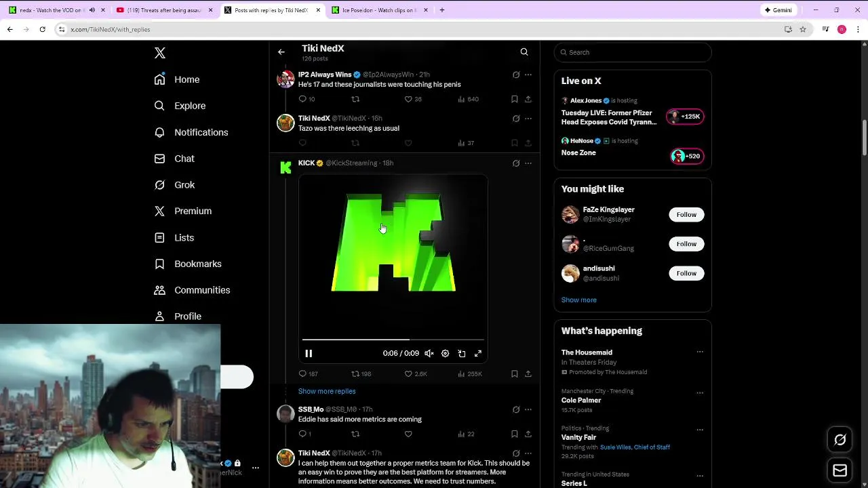The height and width of the screenshot is (488, 868).
Task: Open Lists in the sidebar
Action: (x=174, y=238)
